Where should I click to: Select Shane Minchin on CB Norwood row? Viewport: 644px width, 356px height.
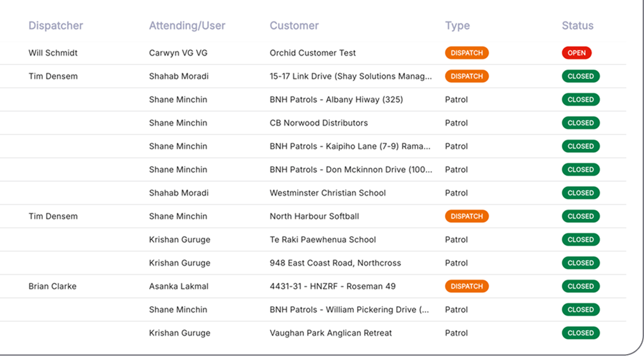(x=178, y=123)
